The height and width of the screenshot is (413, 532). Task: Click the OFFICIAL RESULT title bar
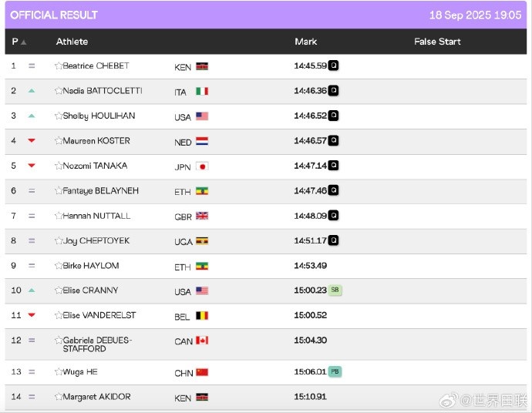click(54, 15)
